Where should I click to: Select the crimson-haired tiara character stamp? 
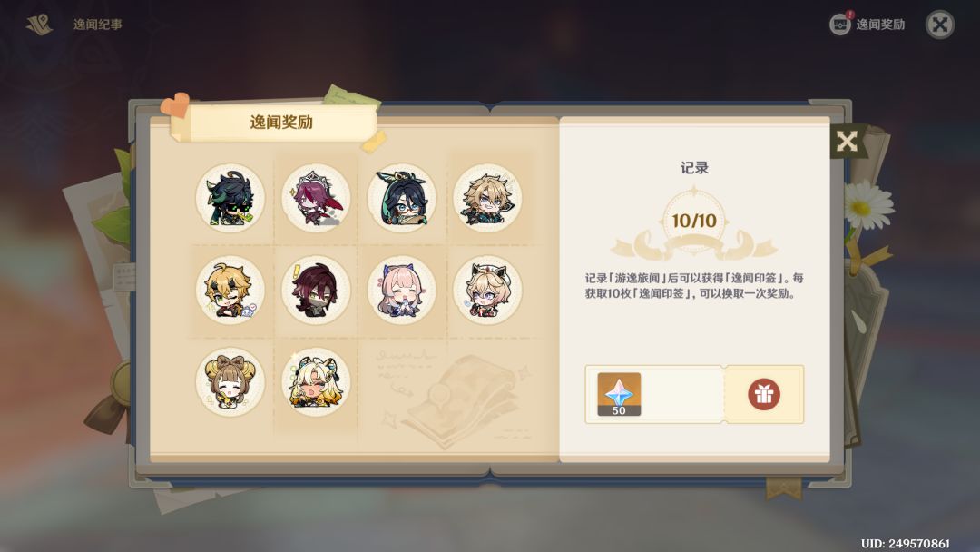tap(316, 198)
